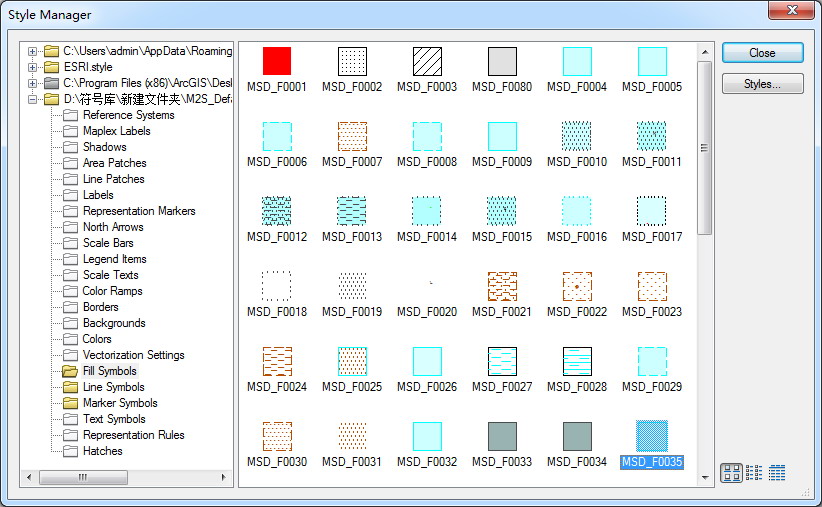Select the hatched MSD_F0003 fill symbol
The width and height of the screenshot is (822, 507).
(x=427, y=61)
